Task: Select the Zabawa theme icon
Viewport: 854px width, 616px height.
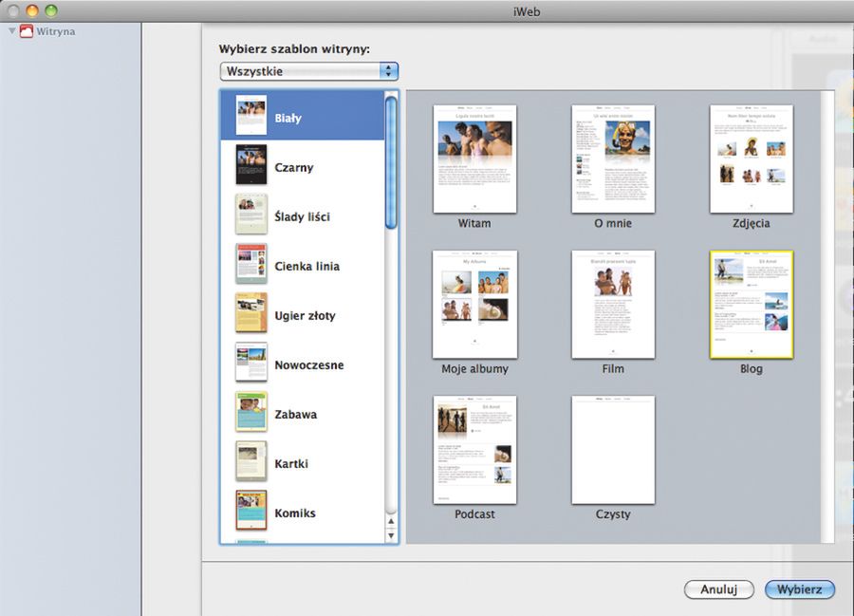Action: pyautogui.click(x=251, y=411)
